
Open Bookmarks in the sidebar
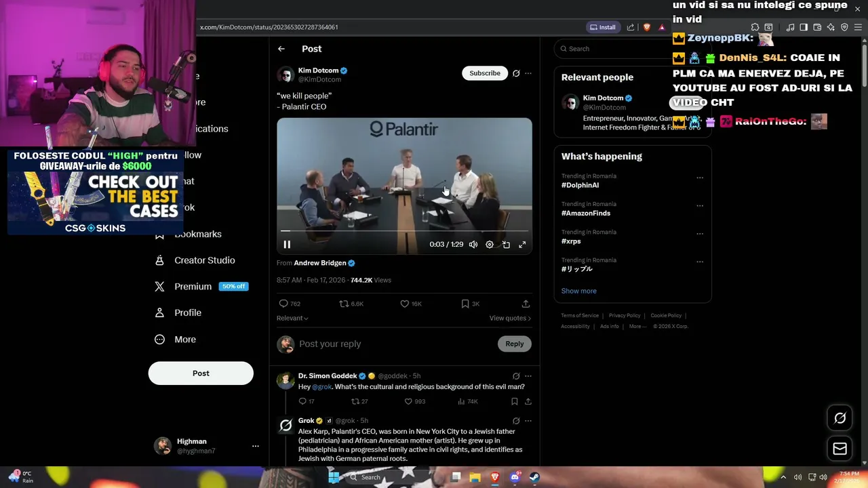tap(189, 234)
